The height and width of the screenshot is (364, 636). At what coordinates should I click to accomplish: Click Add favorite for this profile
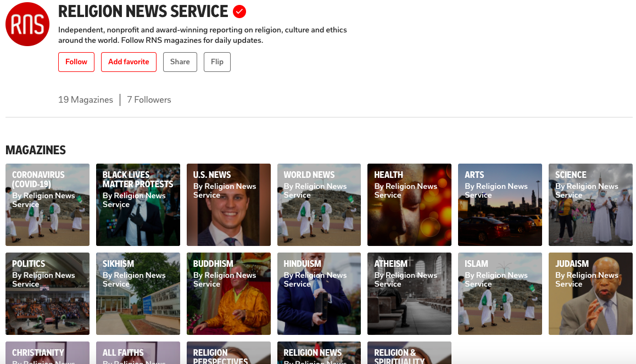click(x=129, y=61)
